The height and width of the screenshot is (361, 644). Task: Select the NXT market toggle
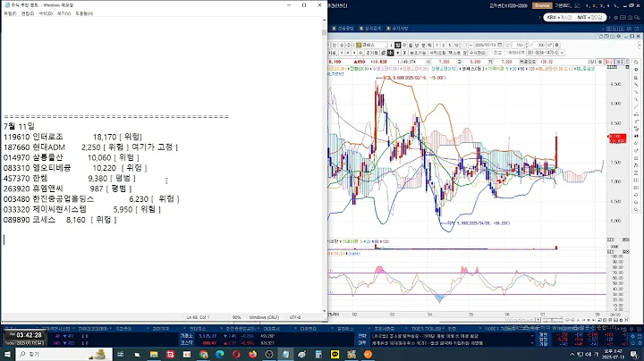(x=589, y=17)
